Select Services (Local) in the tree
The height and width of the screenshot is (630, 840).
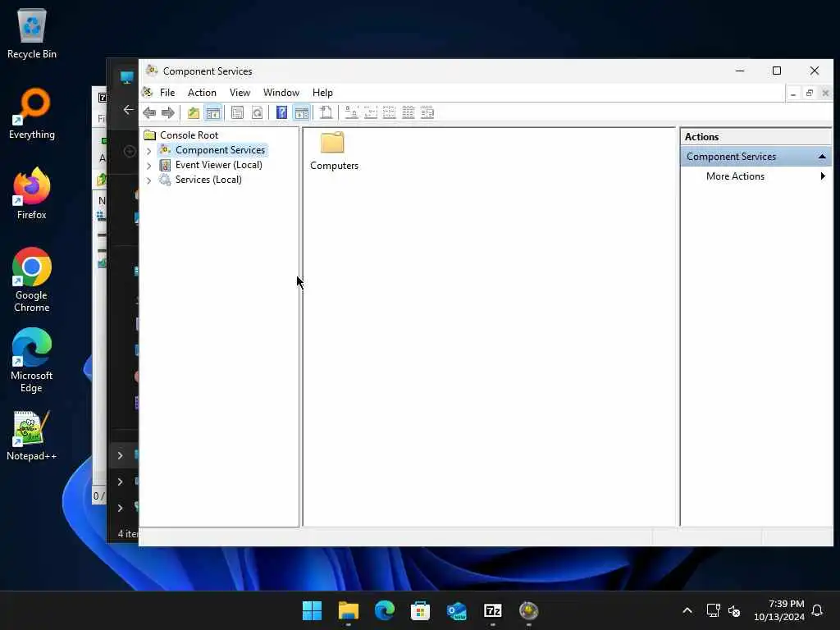208,180
